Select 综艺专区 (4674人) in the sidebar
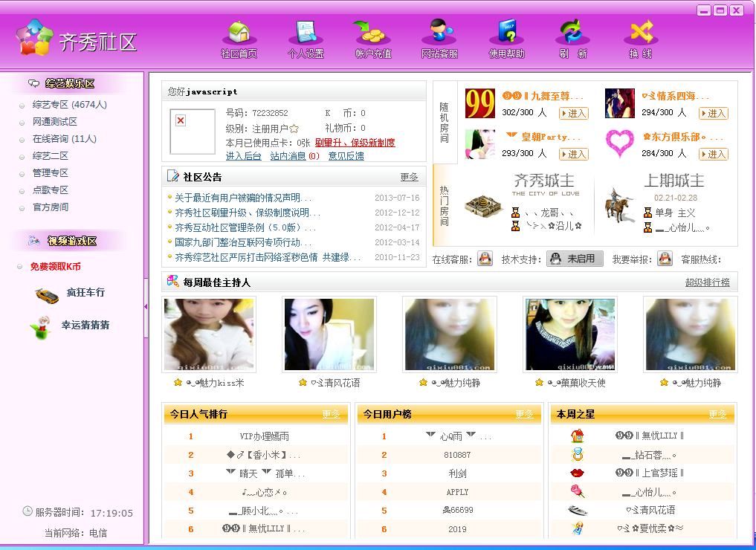This screenshot has width=756, height=550. (69, 105)
